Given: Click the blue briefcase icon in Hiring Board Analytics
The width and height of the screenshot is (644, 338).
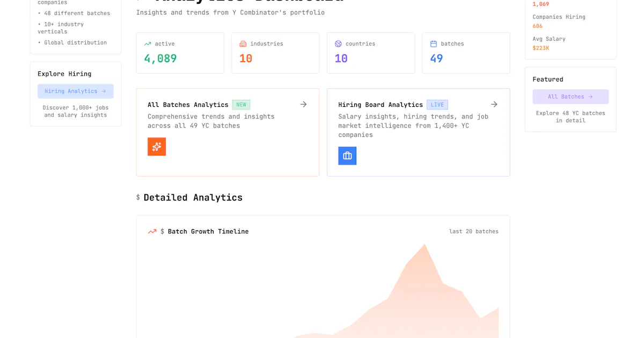Looking at the screenshot, I should click(x=347, y=156).
